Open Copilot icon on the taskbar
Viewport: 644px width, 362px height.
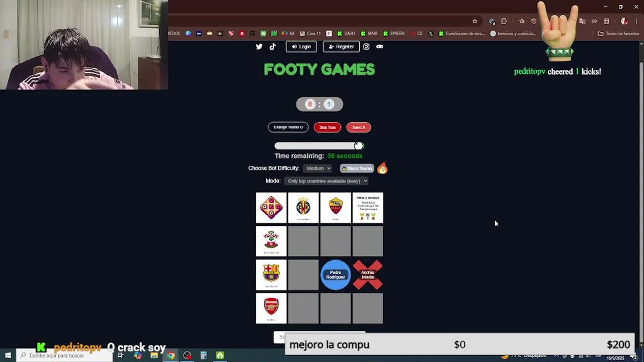pyautogui.click(x=137, y=355)
